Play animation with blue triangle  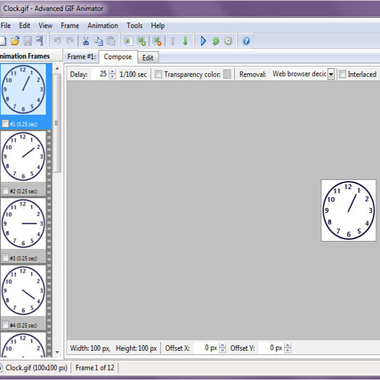pos(203,41)
